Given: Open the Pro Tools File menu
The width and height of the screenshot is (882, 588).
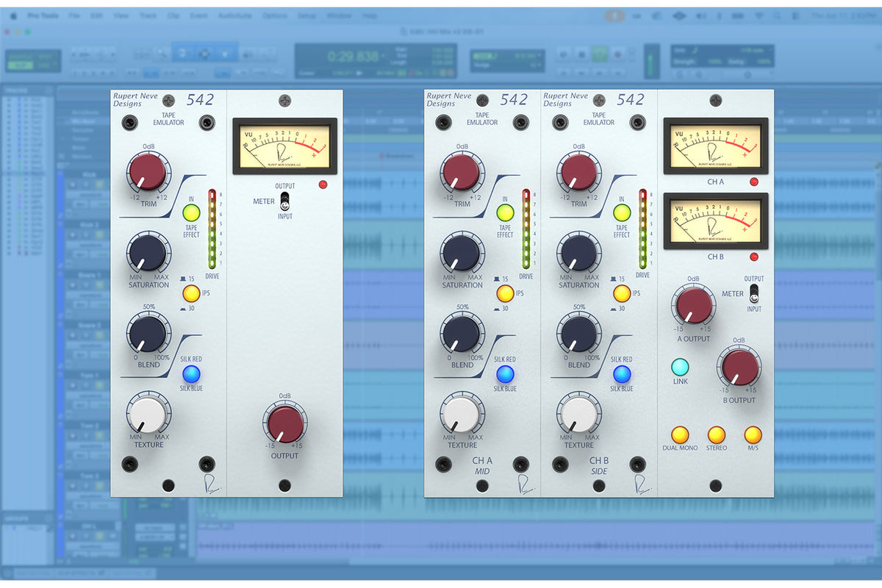Looking at the screenshot, I should 74,15.
